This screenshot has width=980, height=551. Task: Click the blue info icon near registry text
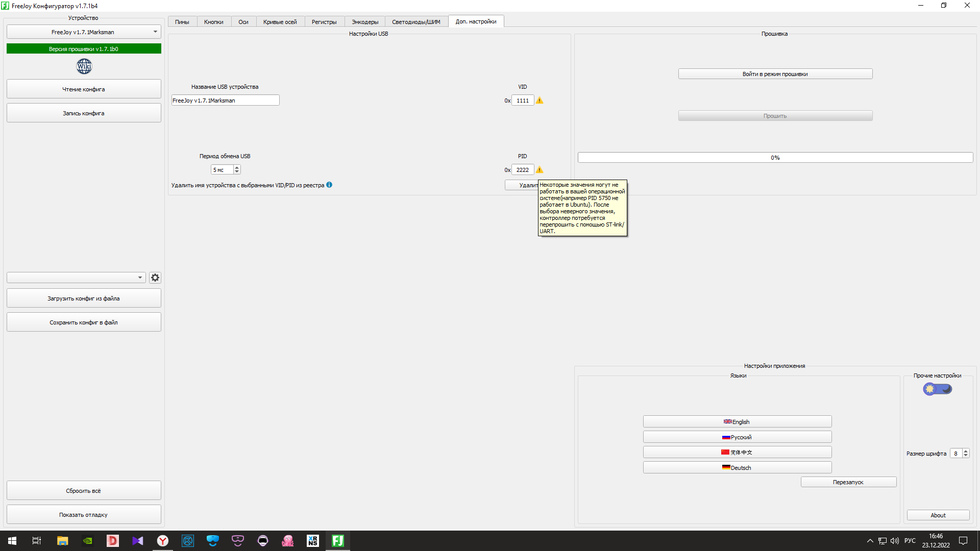pyautogui.click(x=329, y=185)
